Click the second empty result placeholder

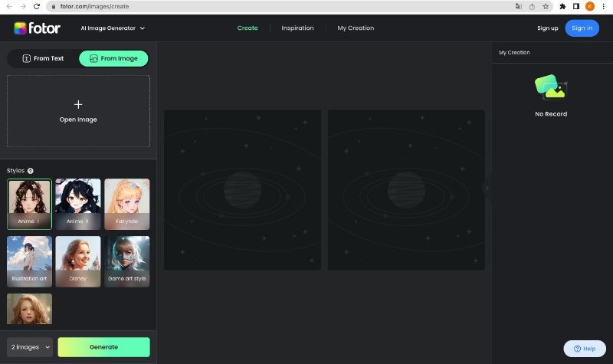click(x=406, y=189)
